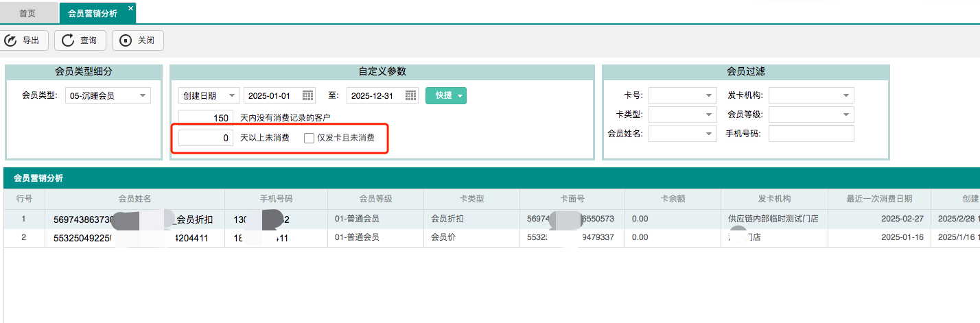Open the 会员类型 dropdown showing 05-沉睡会员
980x323 pixels.
coord(108,96)
